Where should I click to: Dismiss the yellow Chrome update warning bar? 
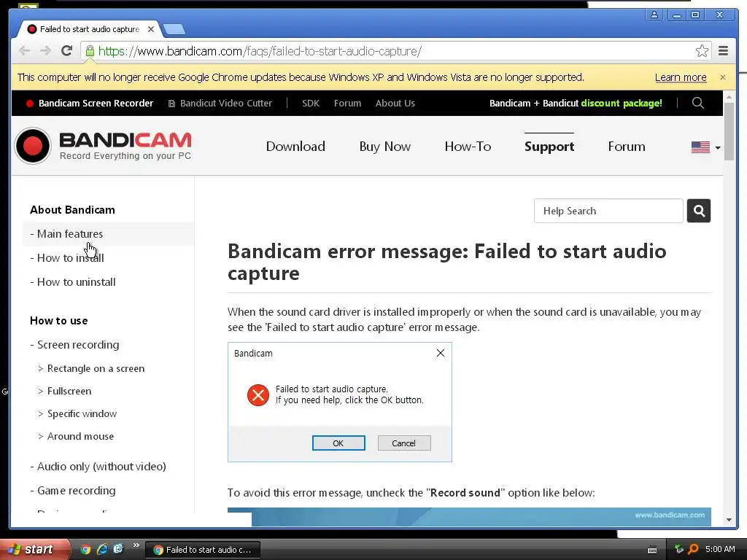coord(723,77)
